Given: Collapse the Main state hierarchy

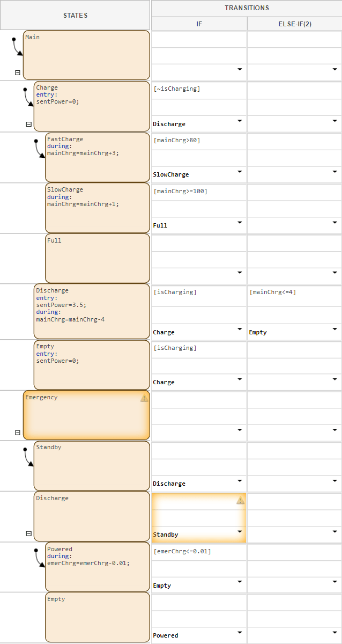Looking at the screenshot, I should [x=17, y=72].
